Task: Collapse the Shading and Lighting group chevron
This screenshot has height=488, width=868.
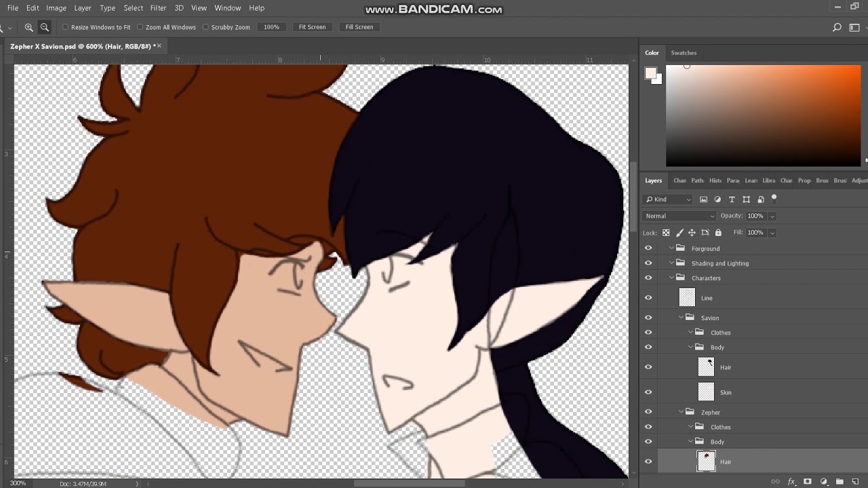Action: pos(671,263)
